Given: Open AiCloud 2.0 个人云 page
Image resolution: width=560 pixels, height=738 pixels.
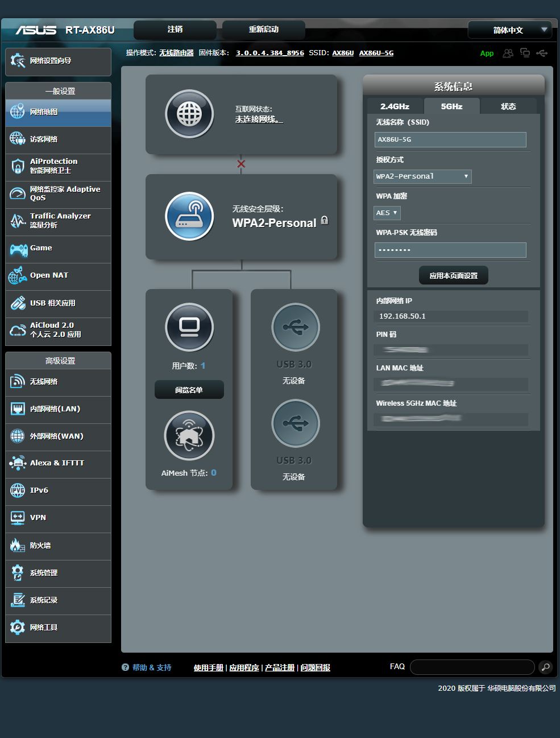Looking at the screenshot, I should 58,331.
